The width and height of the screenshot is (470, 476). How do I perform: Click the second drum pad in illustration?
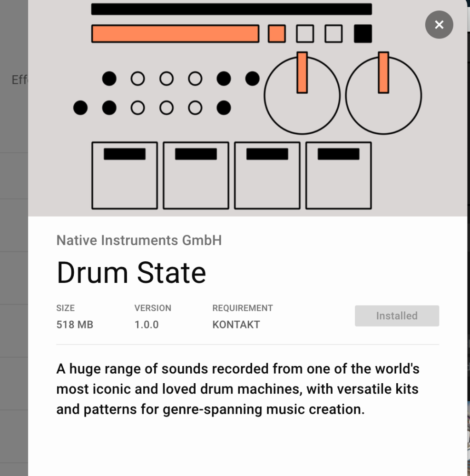click(196, 176)
